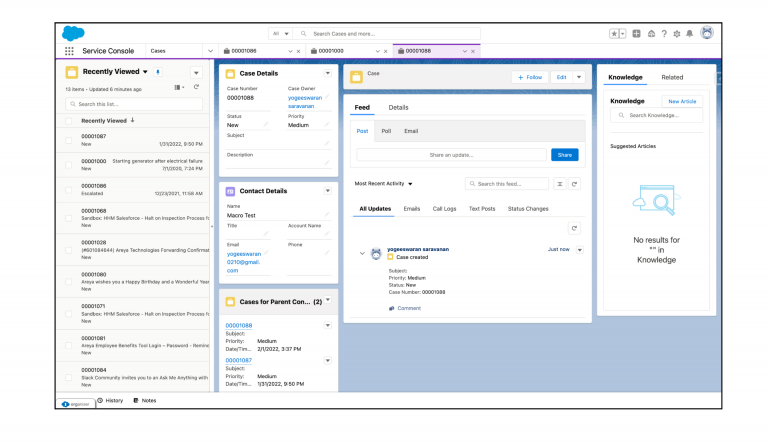
Task: Edit the Status field pencil icon
Action: 266,124
